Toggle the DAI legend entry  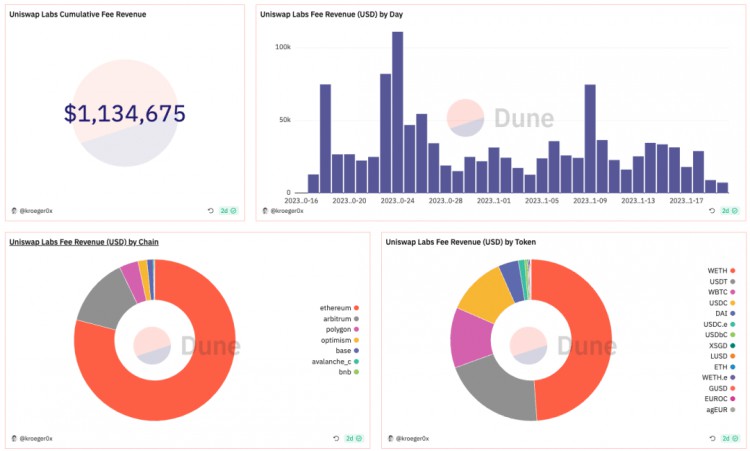click(725, 313)
